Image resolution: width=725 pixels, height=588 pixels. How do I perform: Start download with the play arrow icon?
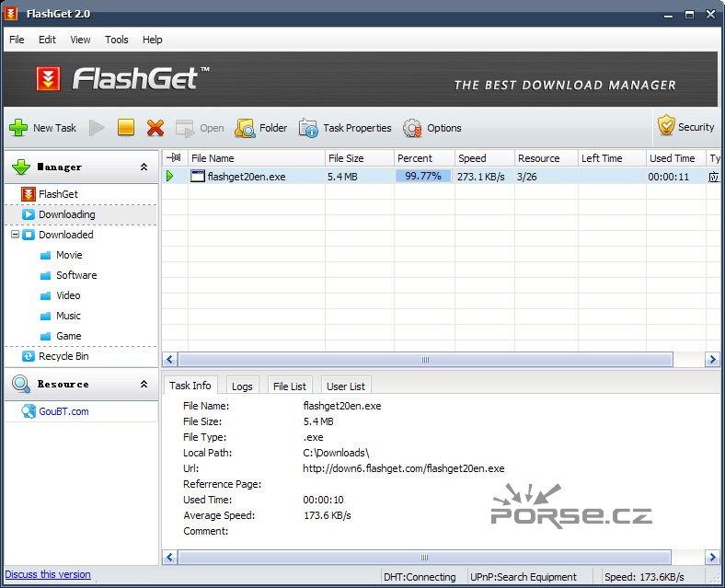click(97, 128)
